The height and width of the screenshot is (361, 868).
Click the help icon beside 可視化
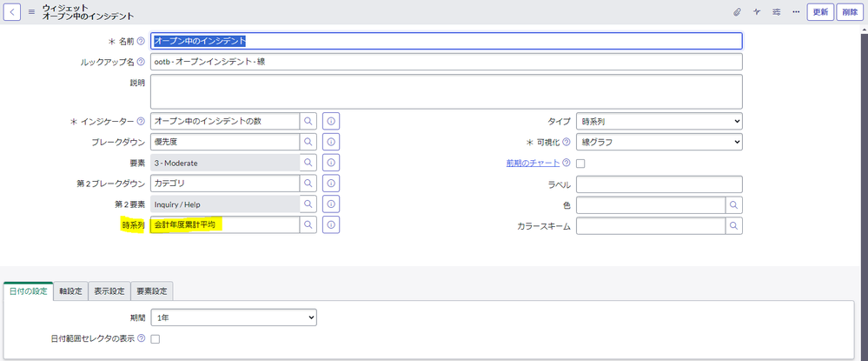pyautogui.click(x=567, y=142)
